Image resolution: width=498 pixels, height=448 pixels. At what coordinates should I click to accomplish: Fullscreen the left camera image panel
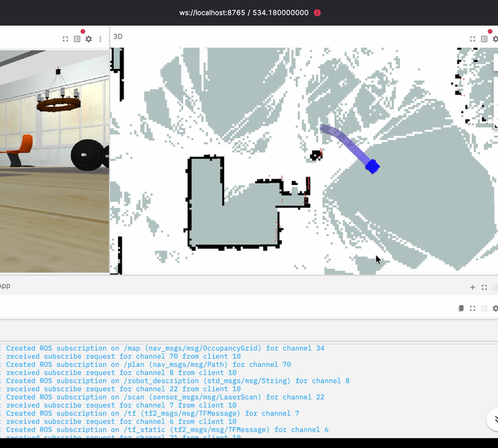(x=65, y=39)
